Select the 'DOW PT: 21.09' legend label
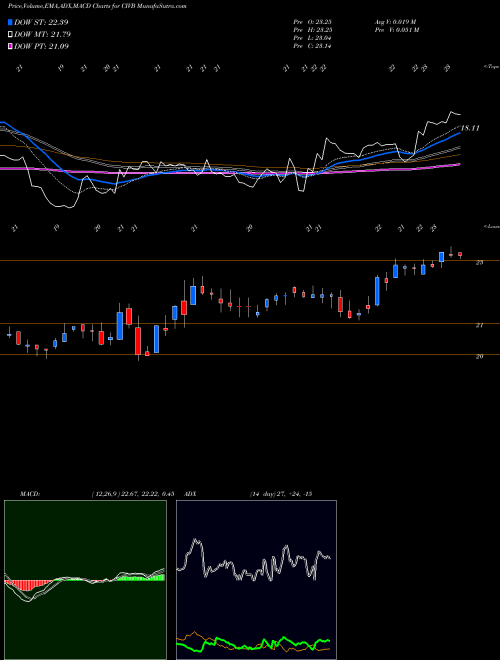 pos(41,46)
